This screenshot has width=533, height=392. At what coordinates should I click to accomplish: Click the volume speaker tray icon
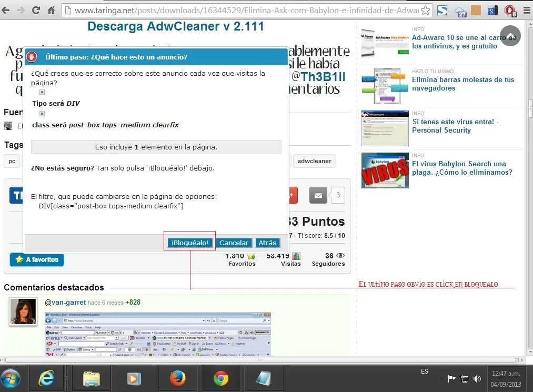tap(477, 379)
